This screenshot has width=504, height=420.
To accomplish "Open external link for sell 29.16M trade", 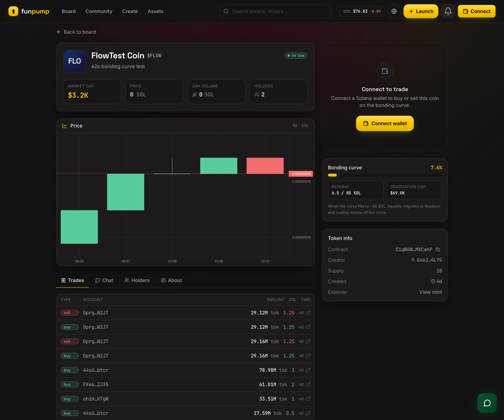I will (x=308, y=342).
